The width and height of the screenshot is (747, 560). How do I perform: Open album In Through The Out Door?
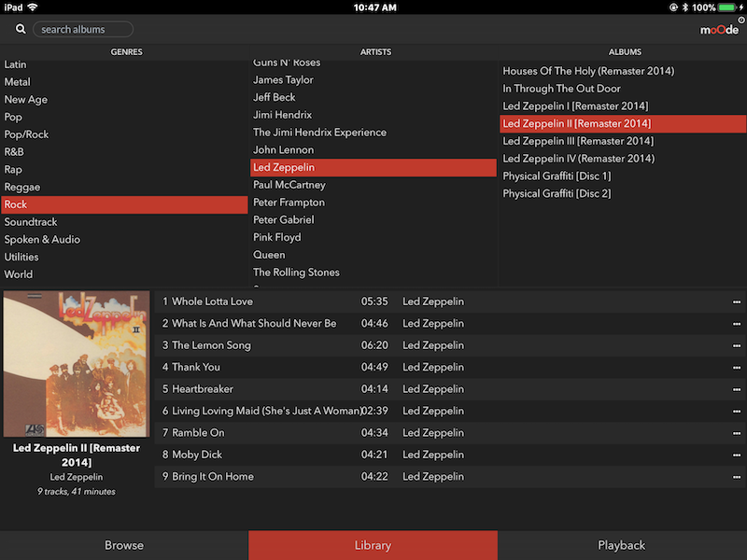(623, 89)
